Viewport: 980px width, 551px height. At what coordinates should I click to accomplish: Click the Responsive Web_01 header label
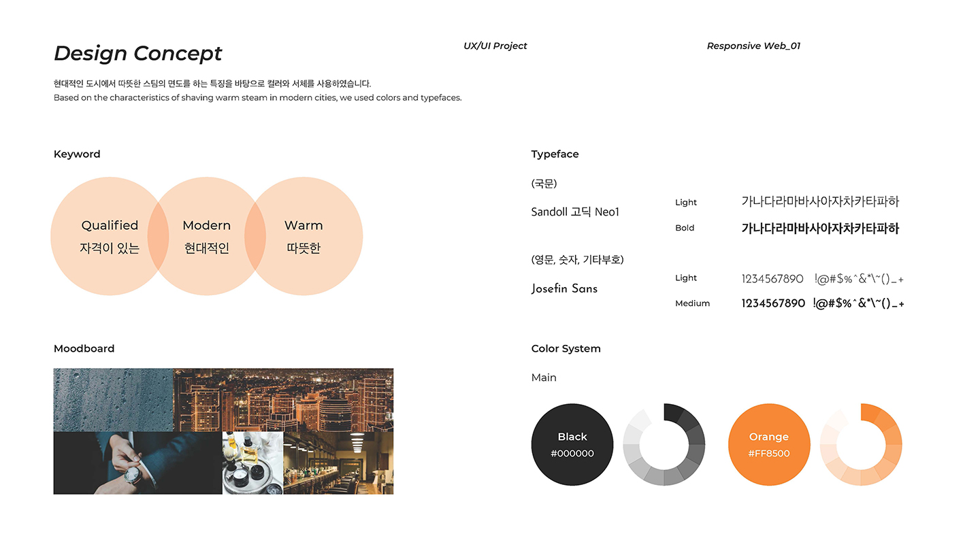pyautogui.click(x=754, y=46)
